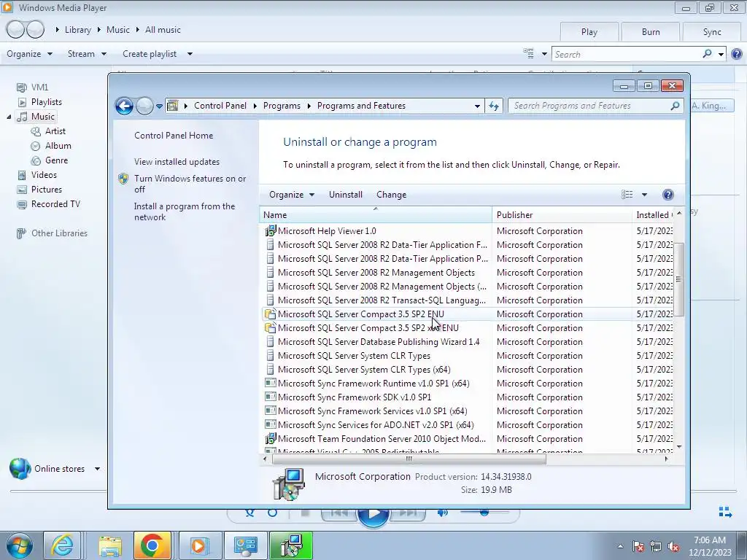Click the program list vertical scrollbar

pos(679,279)
